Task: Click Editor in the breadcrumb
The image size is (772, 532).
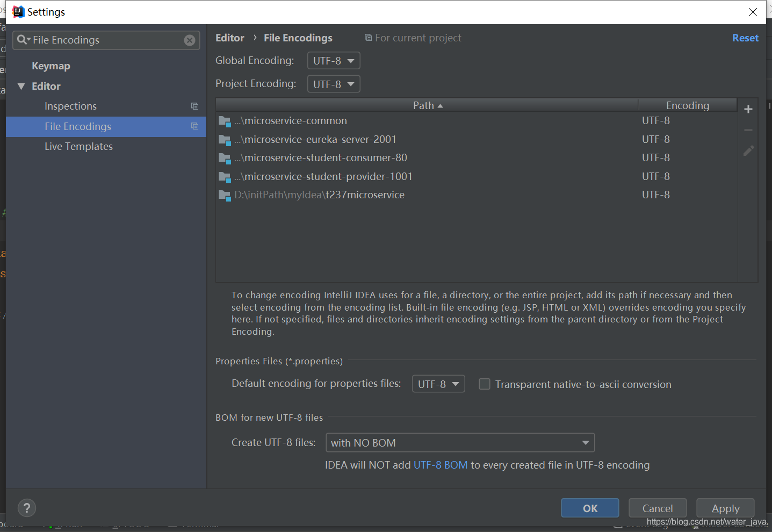Action: (x=229, y=38)
